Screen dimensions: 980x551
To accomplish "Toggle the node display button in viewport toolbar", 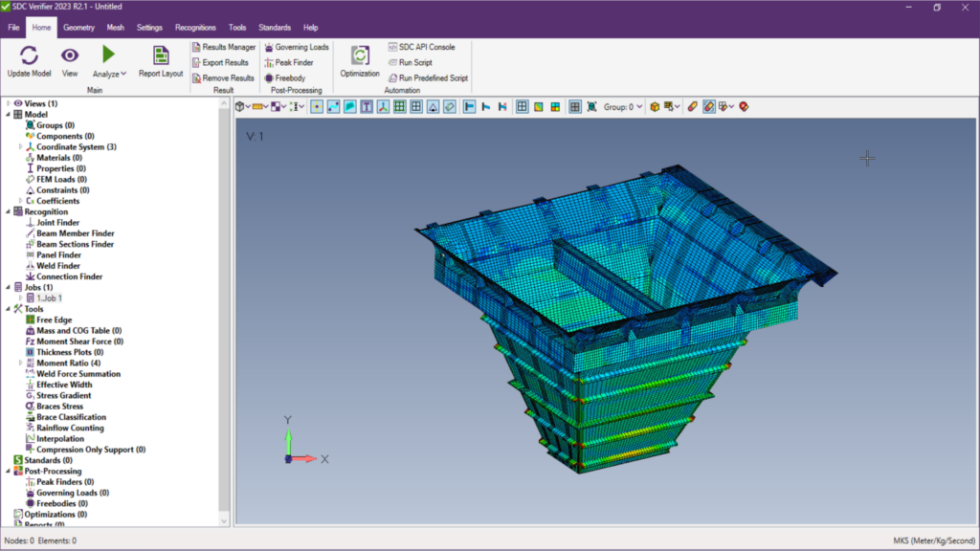I will [316, 106].
